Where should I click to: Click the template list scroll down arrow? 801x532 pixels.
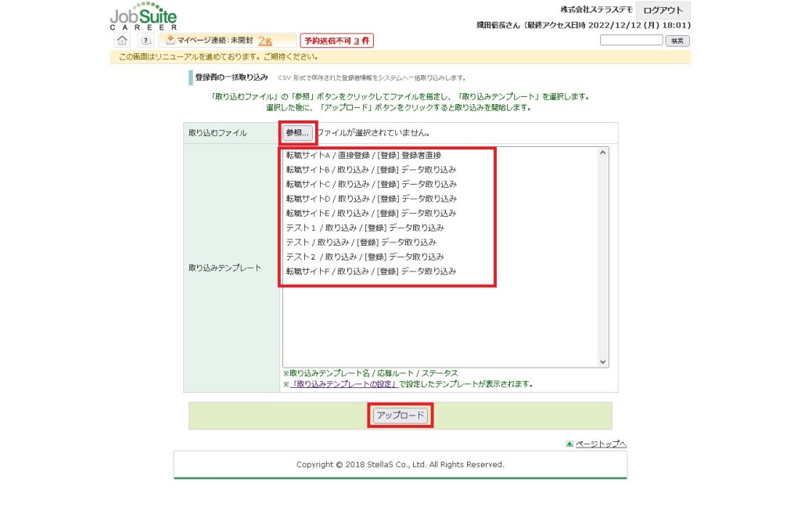[602, 361]
